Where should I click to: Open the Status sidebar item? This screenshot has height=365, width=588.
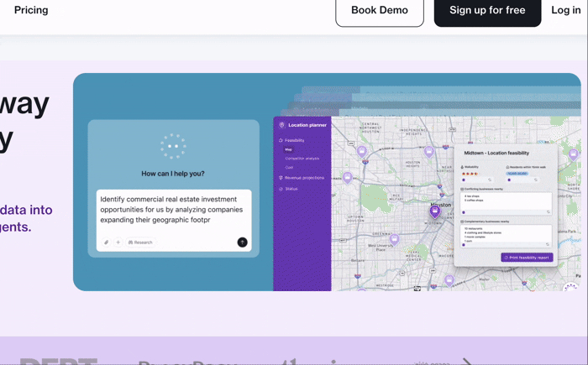pos(291,189)
